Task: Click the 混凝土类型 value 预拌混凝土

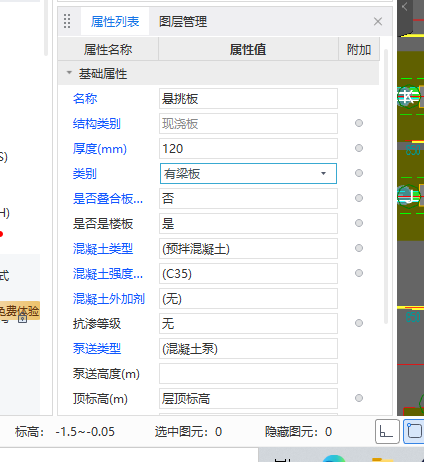Action: coord(248,249)
